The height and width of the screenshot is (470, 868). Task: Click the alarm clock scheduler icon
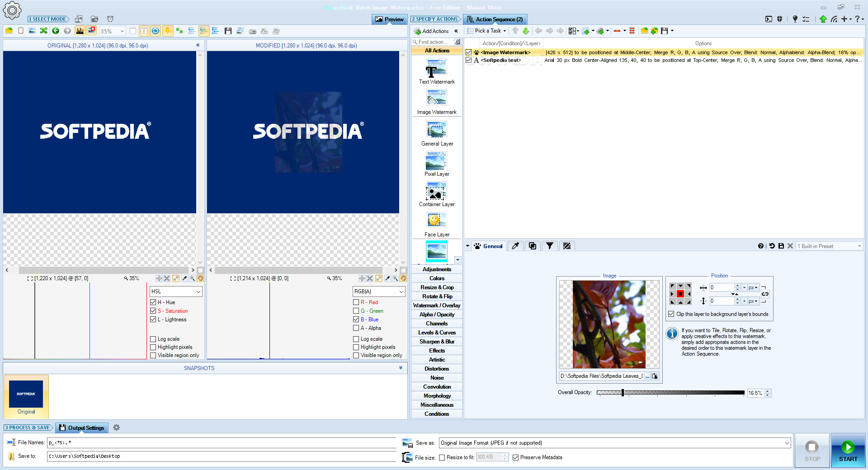[110, 19]
